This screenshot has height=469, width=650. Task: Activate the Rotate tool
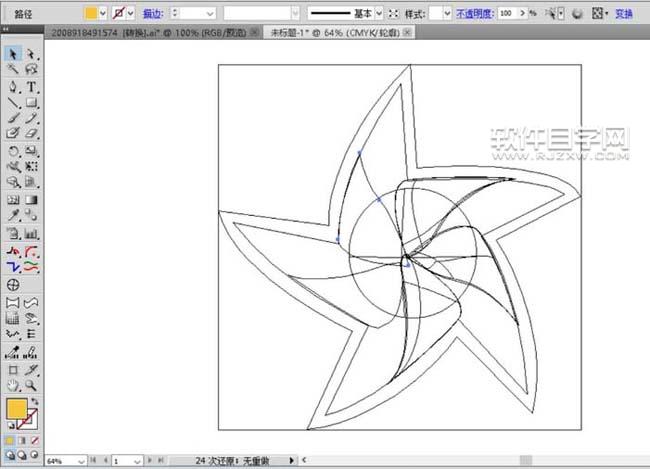click(x=13, y=151)
